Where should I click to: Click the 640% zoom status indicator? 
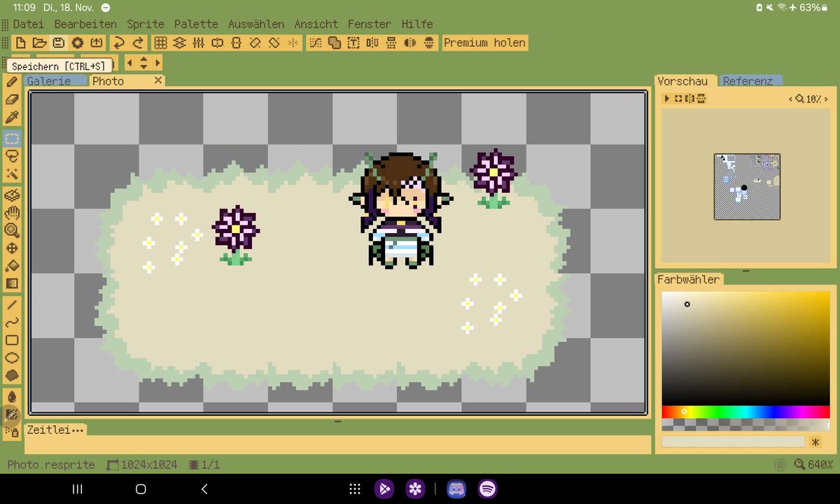[813, 465]
